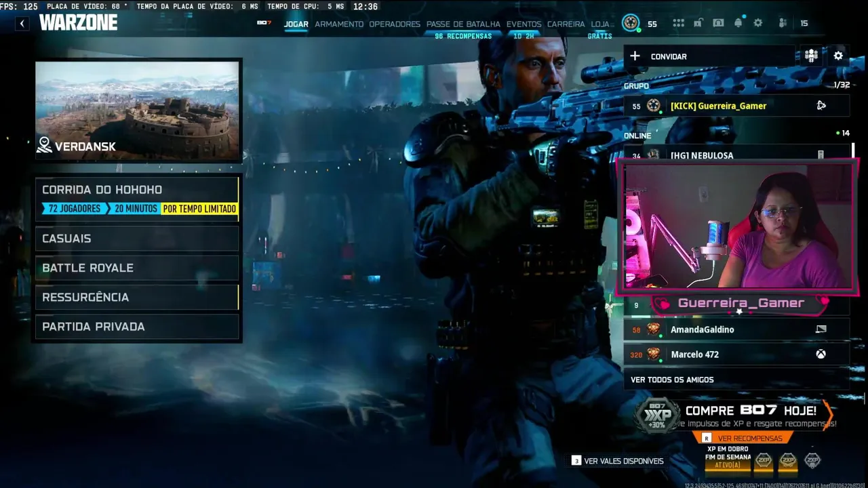Select Battle Royale mode

(x=137, y=268)
